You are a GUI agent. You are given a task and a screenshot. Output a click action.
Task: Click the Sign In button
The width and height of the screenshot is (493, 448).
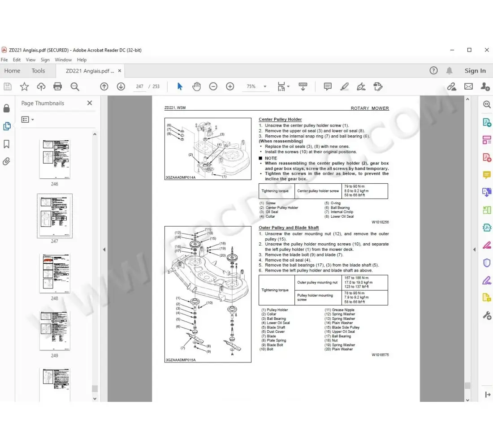475,71
